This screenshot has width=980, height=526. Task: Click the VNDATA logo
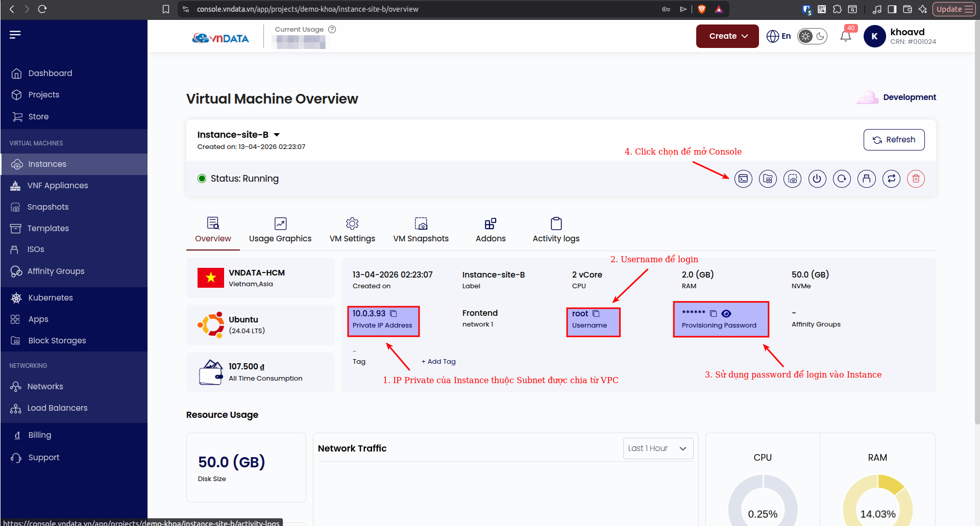point(220,38)
